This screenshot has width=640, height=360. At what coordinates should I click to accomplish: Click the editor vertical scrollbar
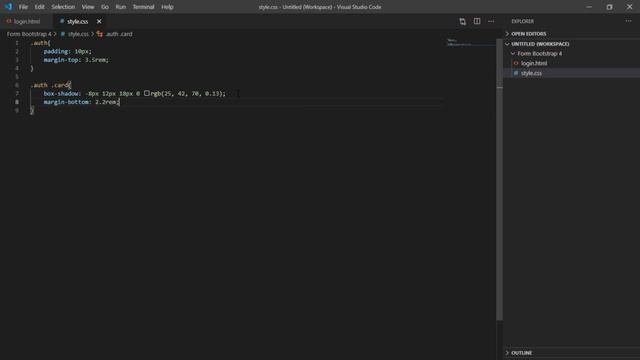[499, 180]
